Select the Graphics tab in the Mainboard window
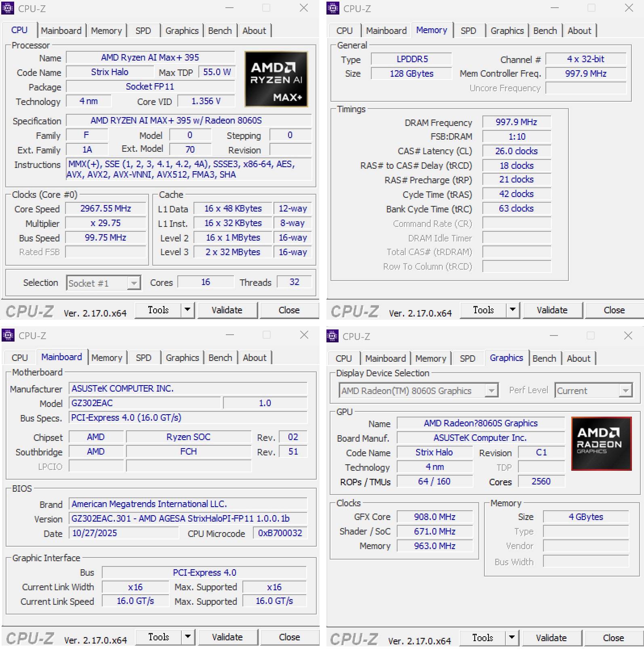 182,358
